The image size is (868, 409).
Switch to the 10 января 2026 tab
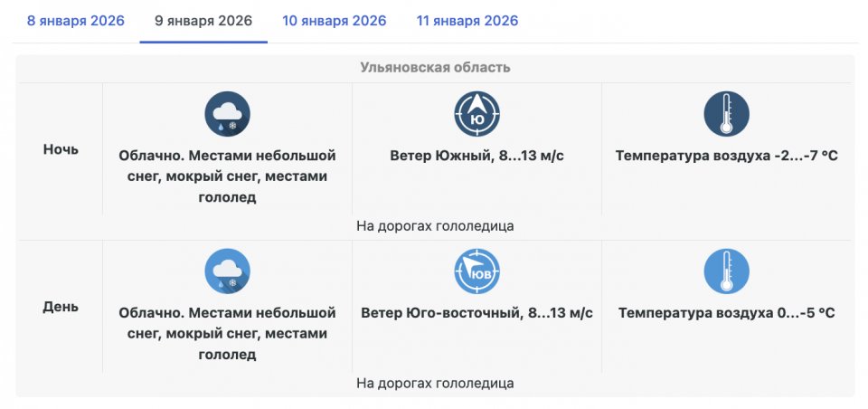[x=334, y=21]
